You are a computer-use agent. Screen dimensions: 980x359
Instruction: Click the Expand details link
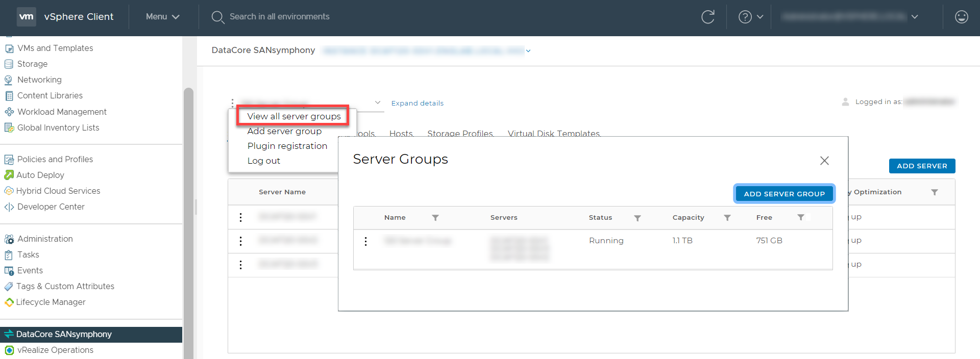(x=418, y=103)
